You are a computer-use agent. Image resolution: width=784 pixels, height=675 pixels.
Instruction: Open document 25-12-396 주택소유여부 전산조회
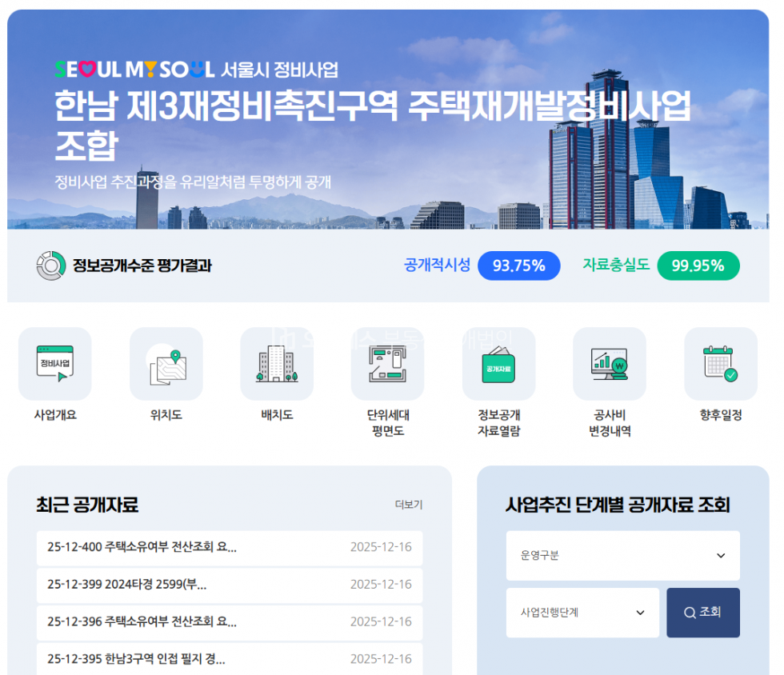tap(230, 622)
